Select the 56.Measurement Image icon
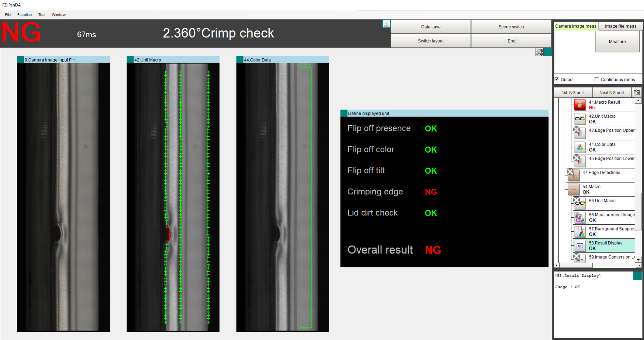Image resolution: width=644 pixels, height=340 pixels. pyautogui.click(x=579, y=218)
